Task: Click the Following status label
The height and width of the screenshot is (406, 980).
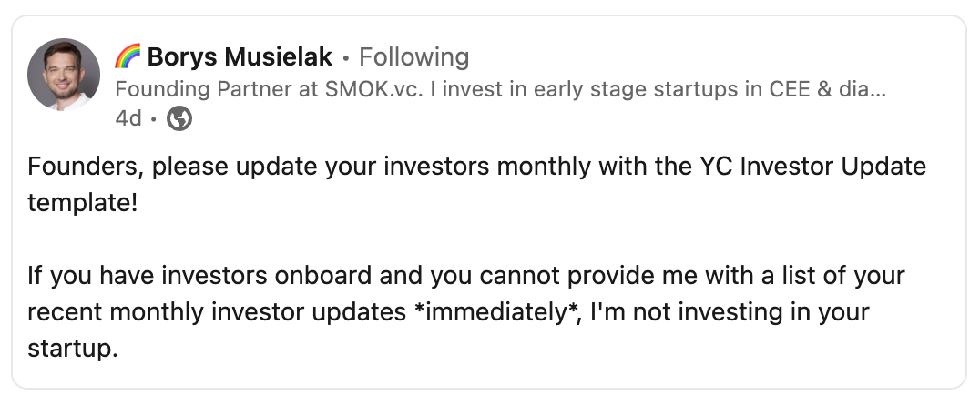Action: coord(413,56)
